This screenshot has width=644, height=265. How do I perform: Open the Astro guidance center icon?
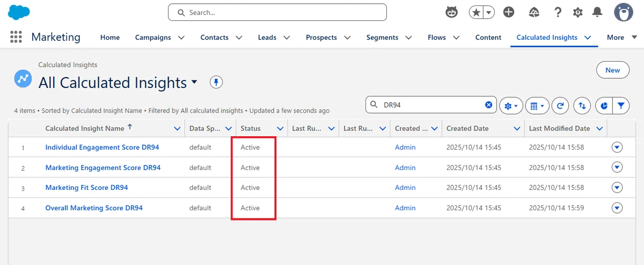click(x=452, y=12)
